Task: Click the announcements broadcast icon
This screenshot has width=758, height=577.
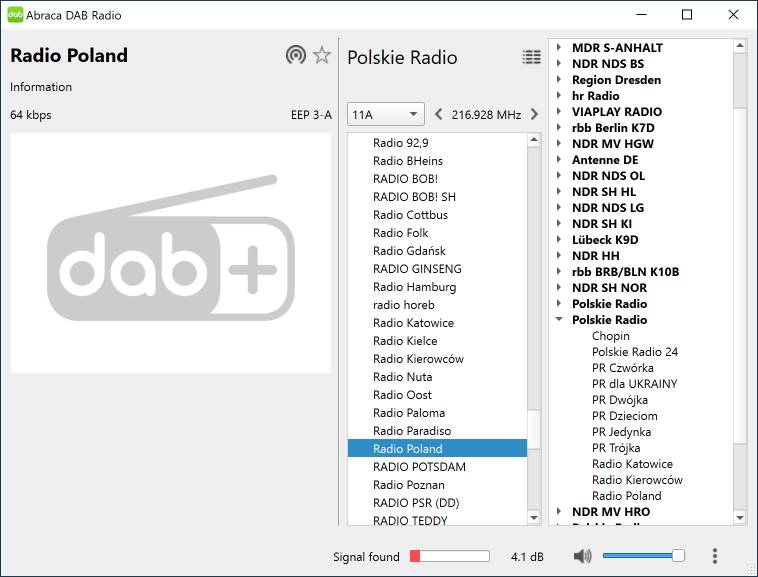Action: (x=295, y=55)
